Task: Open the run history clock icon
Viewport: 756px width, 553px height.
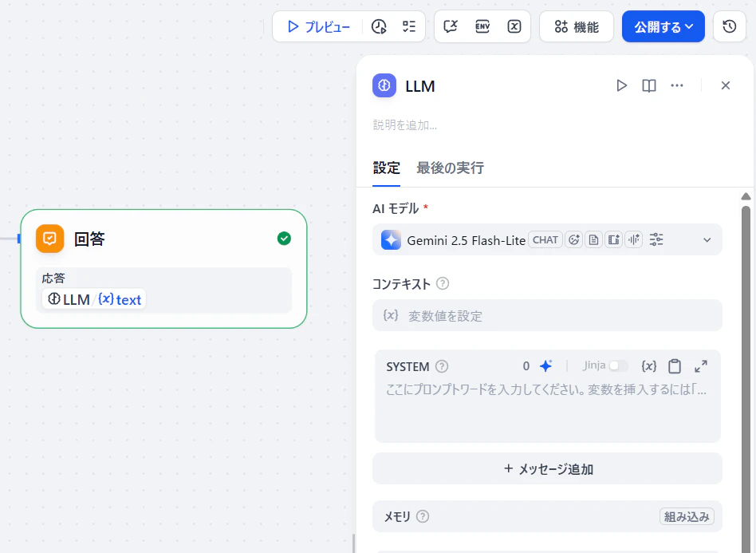Action: [379, 26]
